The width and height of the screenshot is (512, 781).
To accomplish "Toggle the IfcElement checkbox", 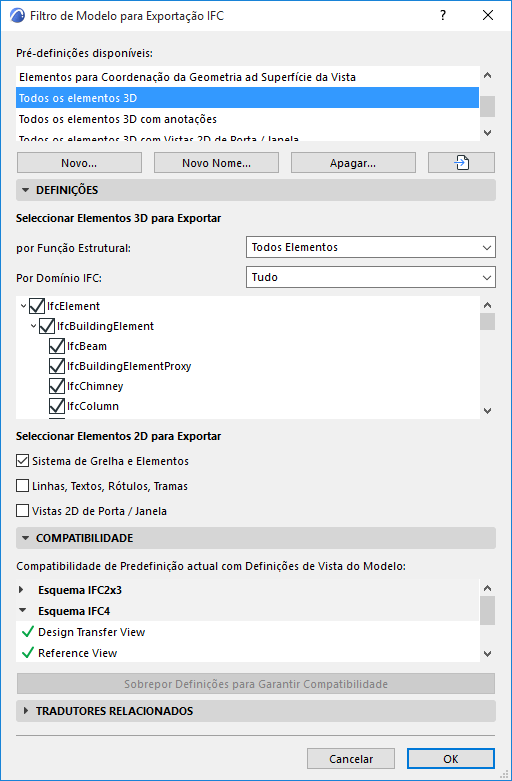I will (37, 306).
